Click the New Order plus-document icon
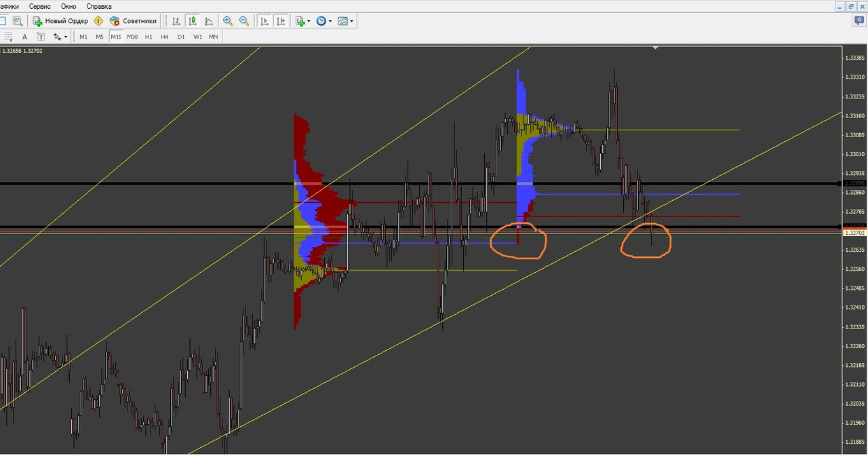The width and height of the screenshot is (868, 456). (x=38, y=21)
